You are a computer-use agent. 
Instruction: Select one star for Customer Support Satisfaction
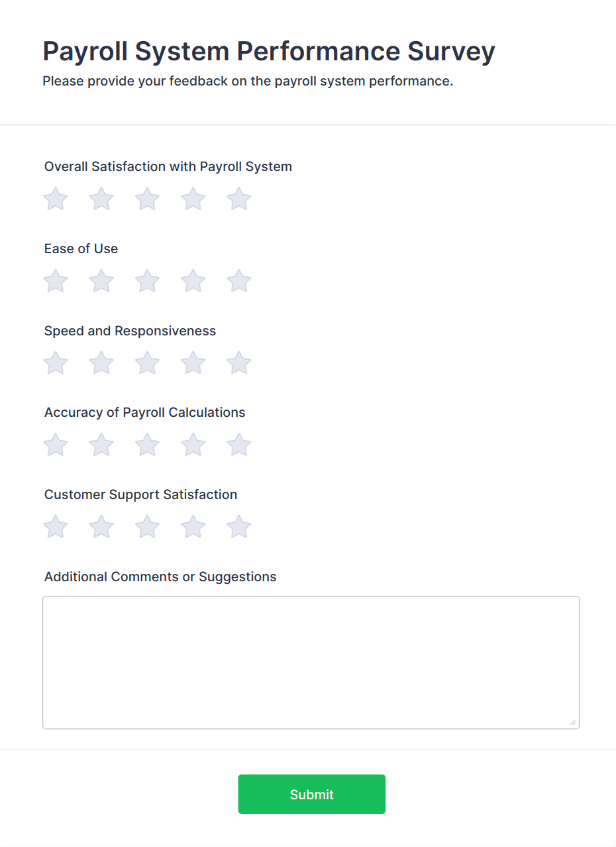point(55,526)
